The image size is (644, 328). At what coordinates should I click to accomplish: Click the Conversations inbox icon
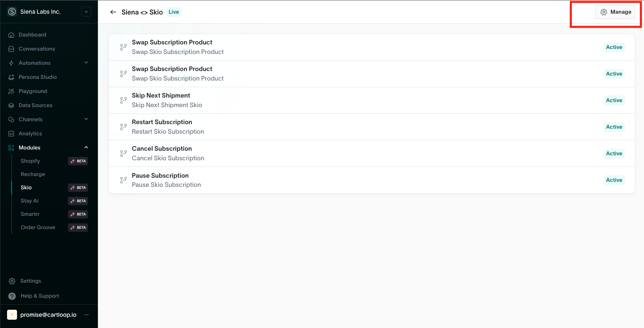click(12, 49)
